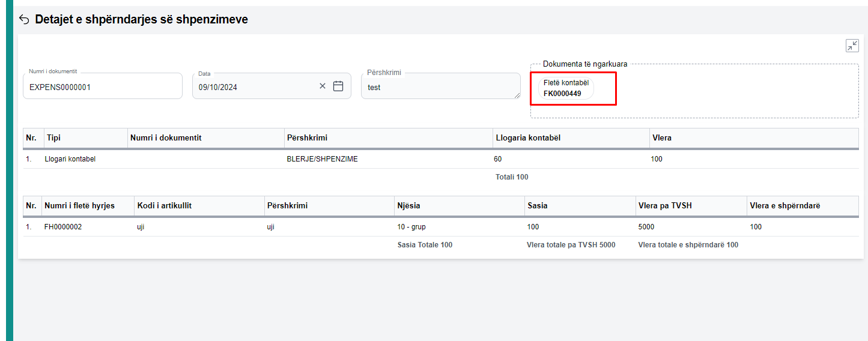Clear the date with the X icon
This screenshot has height=341, width=868.
click(323, 86)
